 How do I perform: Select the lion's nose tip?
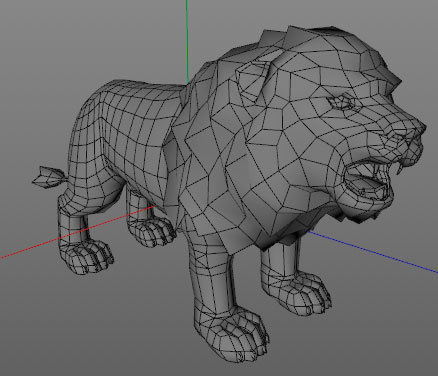pyautogui.click(x=421, y=128)
